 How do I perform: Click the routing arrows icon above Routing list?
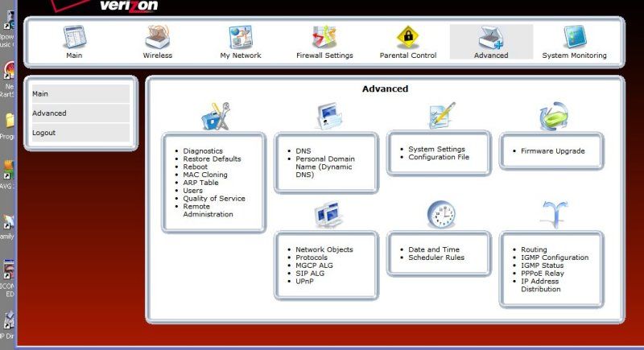tap(554, 214)
